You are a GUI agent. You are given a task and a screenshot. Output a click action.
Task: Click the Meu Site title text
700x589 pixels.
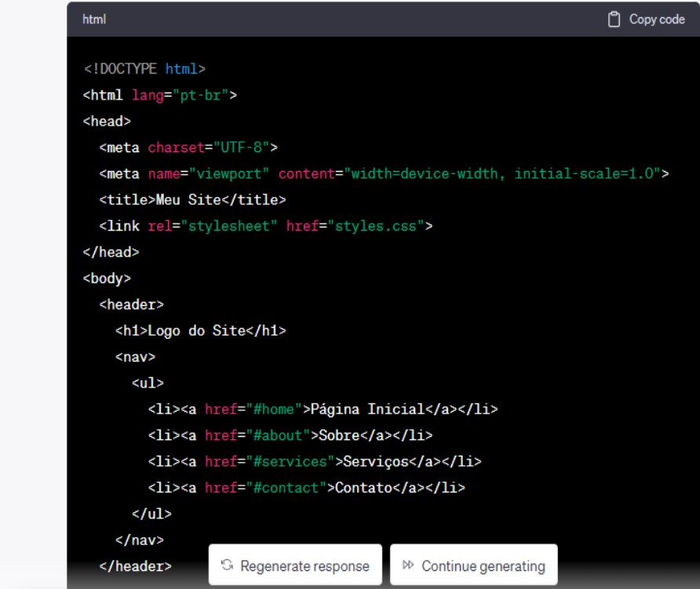pyautogui.click(x=188, y=200)
